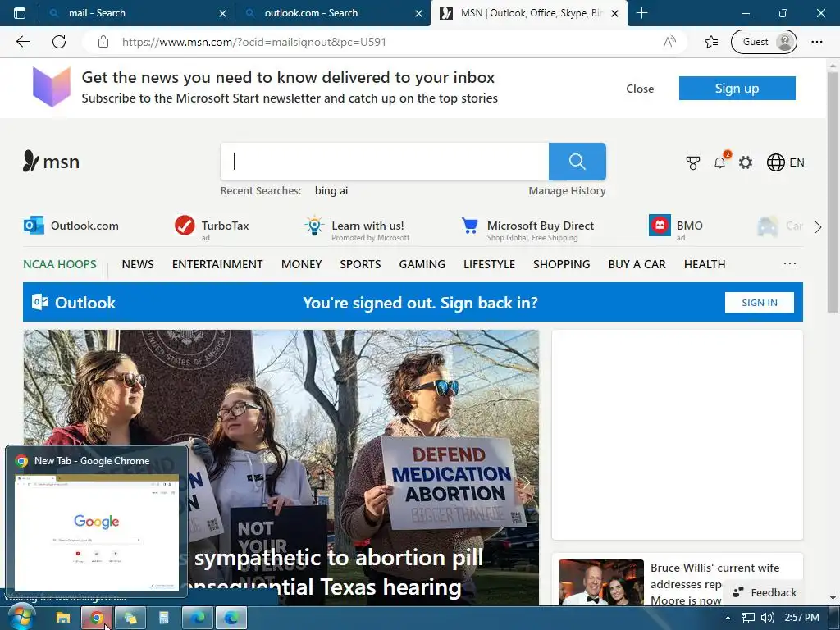840x630 pixels.
Task: Open the NEWS section
Action: pos(138,264)
